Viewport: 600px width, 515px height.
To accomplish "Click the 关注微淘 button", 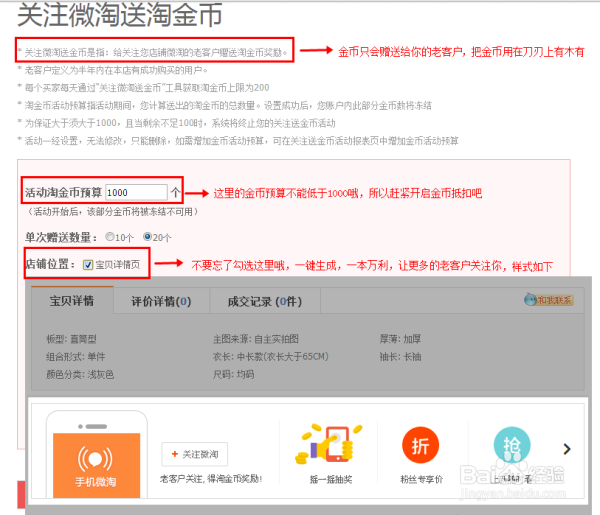I will [195, 454].
